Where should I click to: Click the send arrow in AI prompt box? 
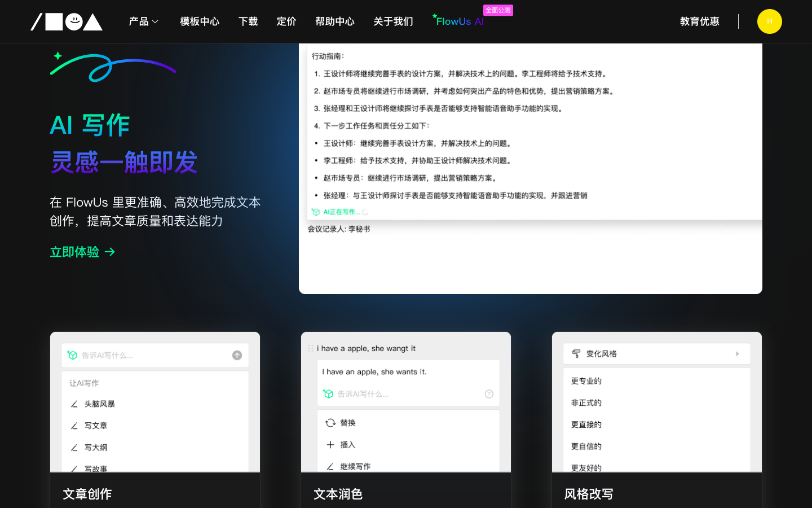tap(237, 355)
